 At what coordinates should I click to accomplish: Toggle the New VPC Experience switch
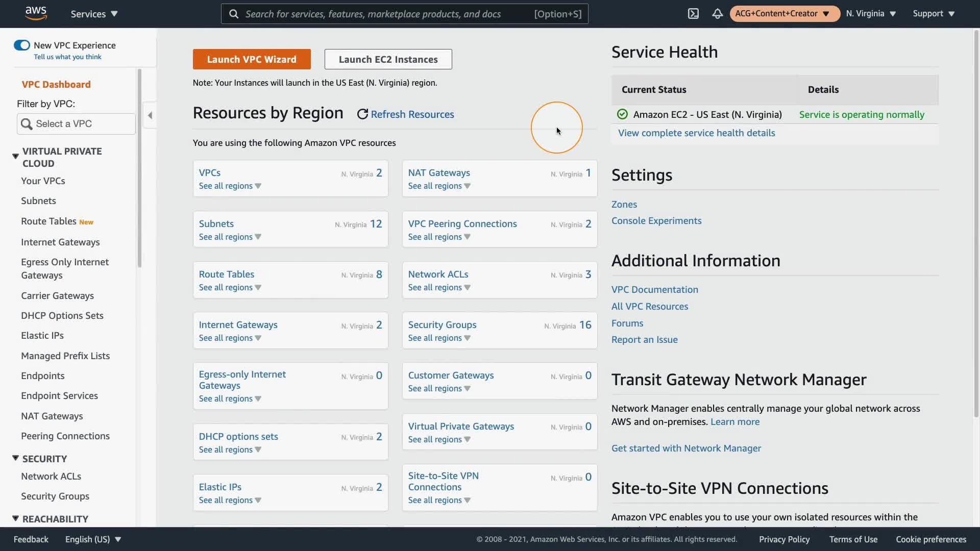[x=21, y=45]
